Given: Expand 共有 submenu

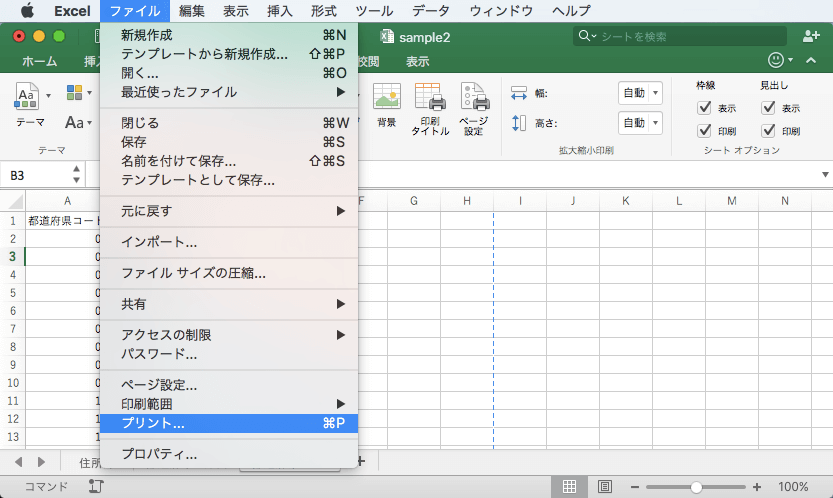Looking at the screenshot, I should point(229,304).
